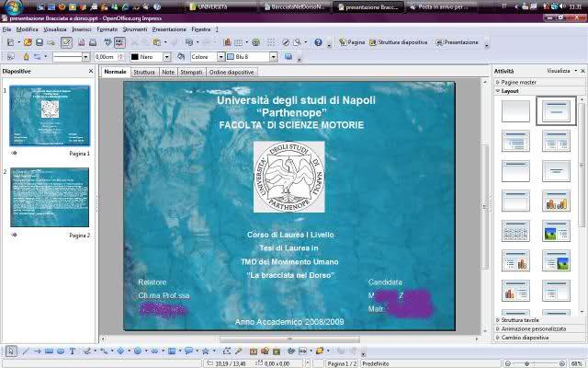588x368 pixels.
Task: Expand the Cambio diapositiva section
Action: point(525,338)
